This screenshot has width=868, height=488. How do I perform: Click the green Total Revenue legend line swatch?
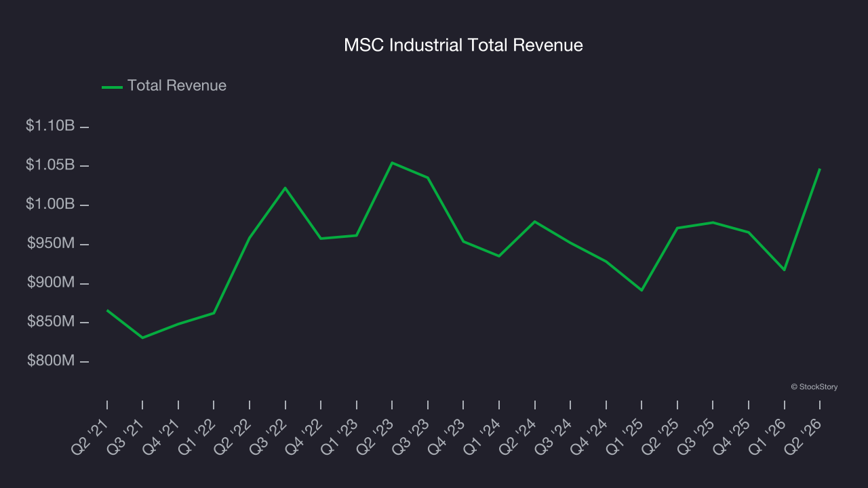click(112, 87)
